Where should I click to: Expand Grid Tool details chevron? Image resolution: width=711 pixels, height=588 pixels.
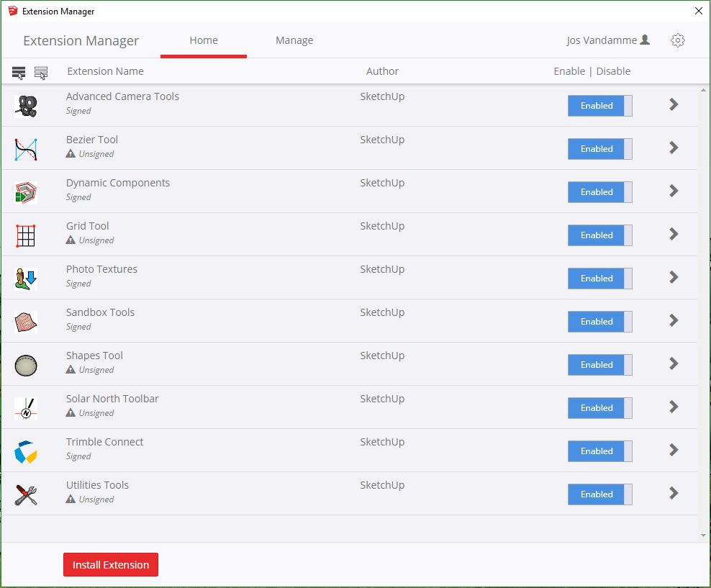[x=674, y=234]
